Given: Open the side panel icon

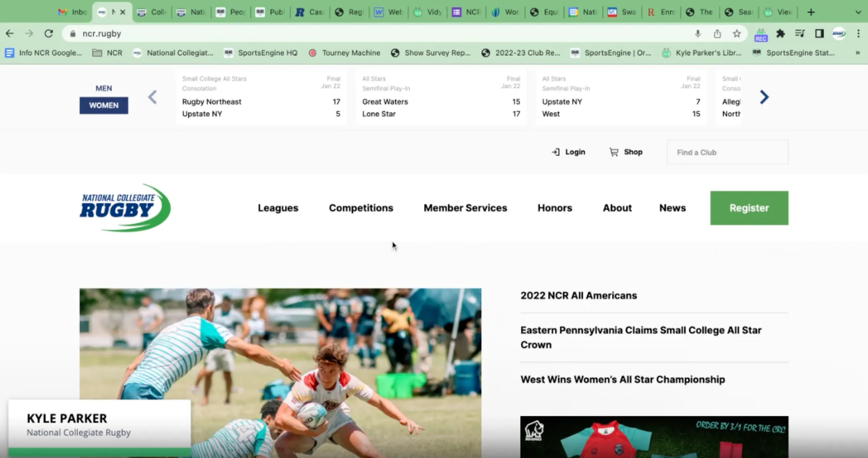Looking at the screenshot, I should [x=819, y=34].
